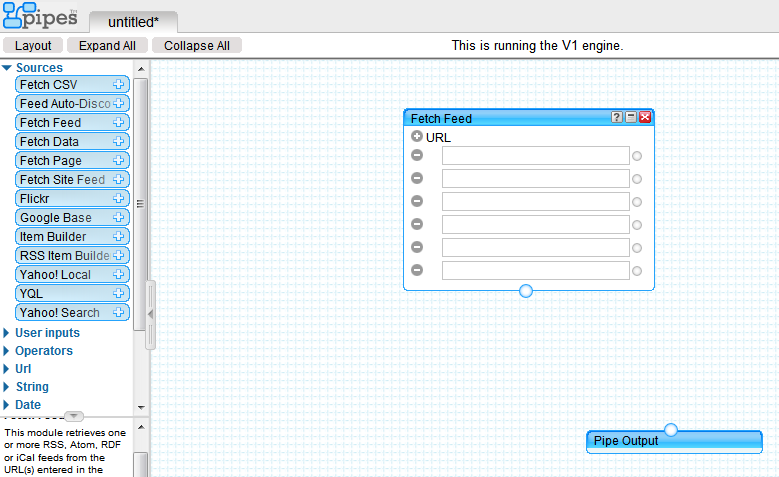Screen dimensions: 779x477
Task: Remove the fifth URL field with its minus icon
Action: (x=417, y=247)
